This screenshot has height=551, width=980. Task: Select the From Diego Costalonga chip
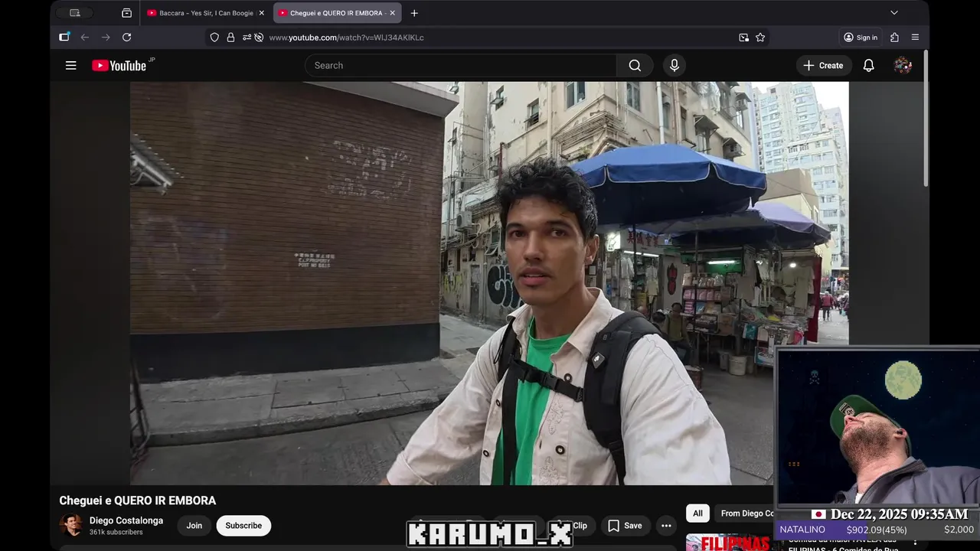point(745,514)
